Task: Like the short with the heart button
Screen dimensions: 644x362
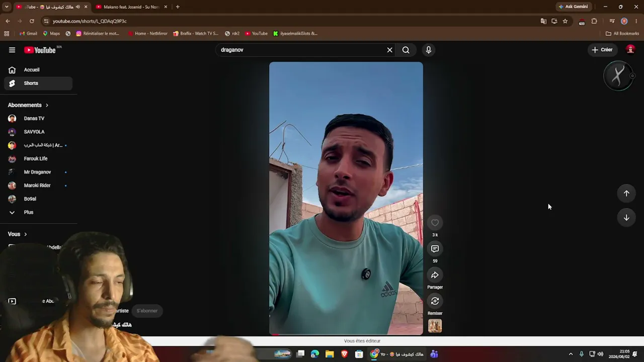Action: [x=435, y=223]
